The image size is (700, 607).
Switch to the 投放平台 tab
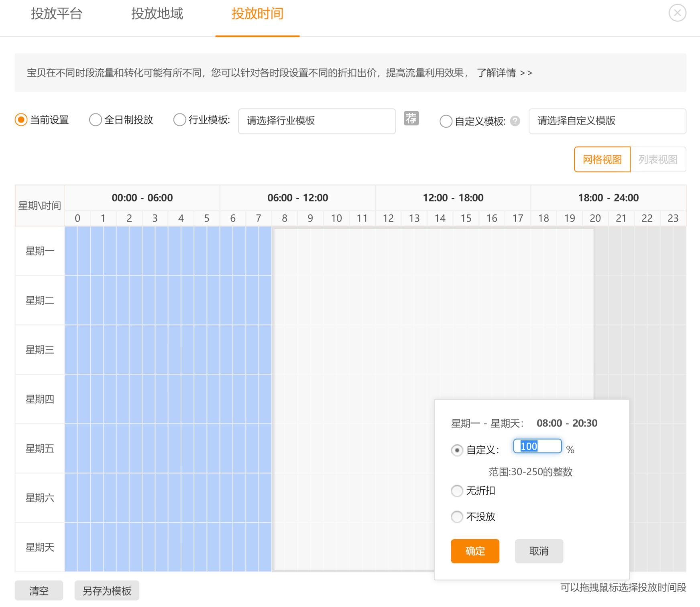tap(56, 14)
